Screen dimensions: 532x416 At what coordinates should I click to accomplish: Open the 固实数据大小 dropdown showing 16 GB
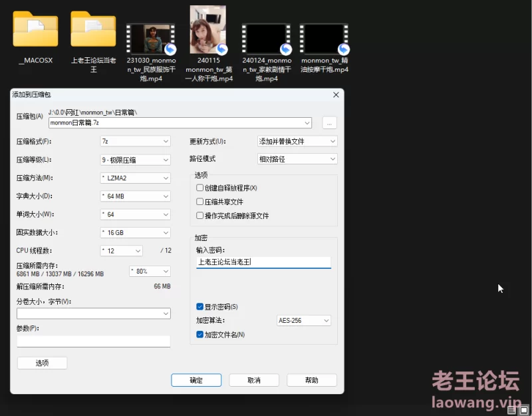(x=136, y=232)
